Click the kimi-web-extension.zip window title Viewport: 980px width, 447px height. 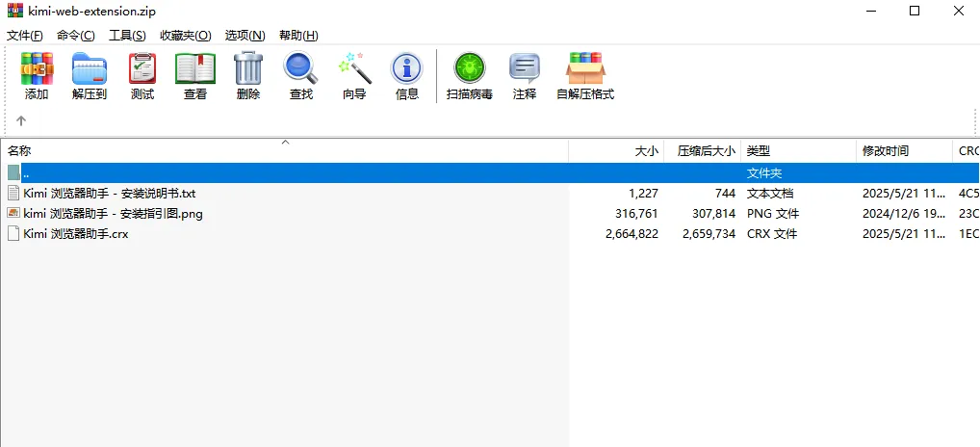(x=91, y=12)
